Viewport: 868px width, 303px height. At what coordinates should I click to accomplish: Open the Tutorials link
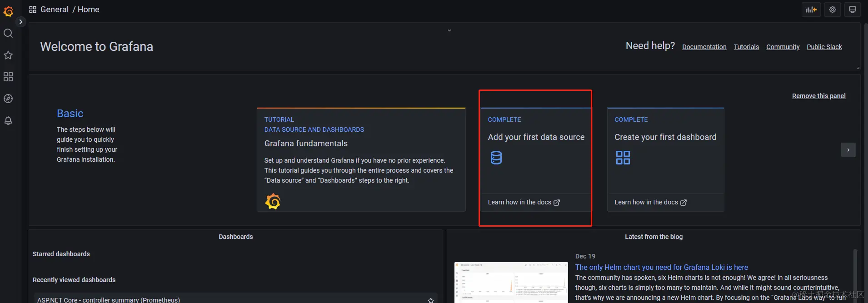(x=746, y=47)
